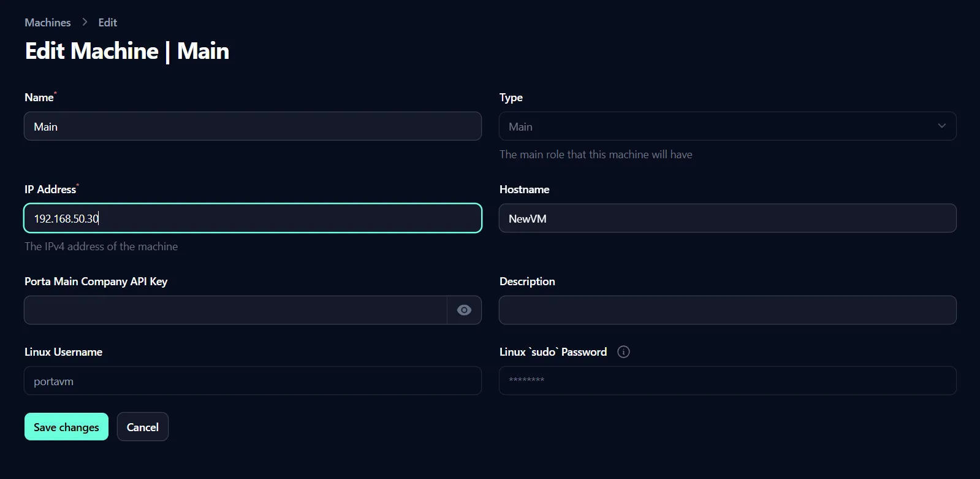Screen dimensions: 980x479
Task: Expand the Type dropdown via its chevron arrow
Action: [941, 126]
